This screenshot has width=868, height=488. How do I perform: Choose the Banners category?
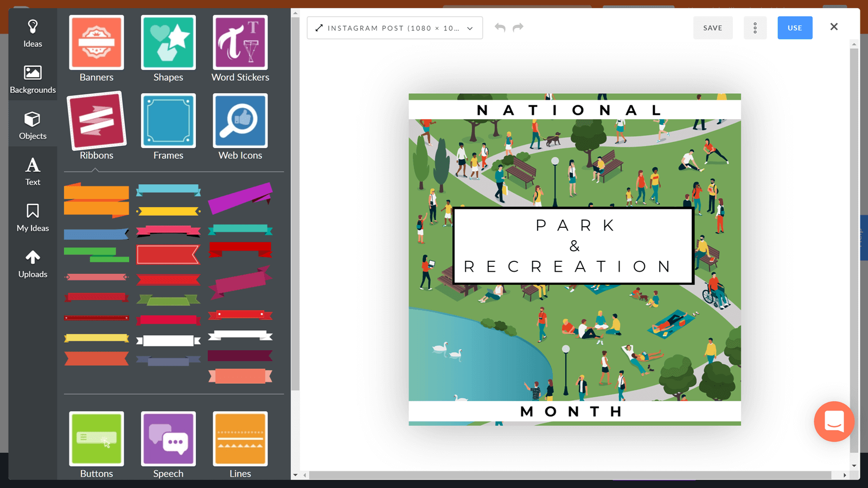97,49
